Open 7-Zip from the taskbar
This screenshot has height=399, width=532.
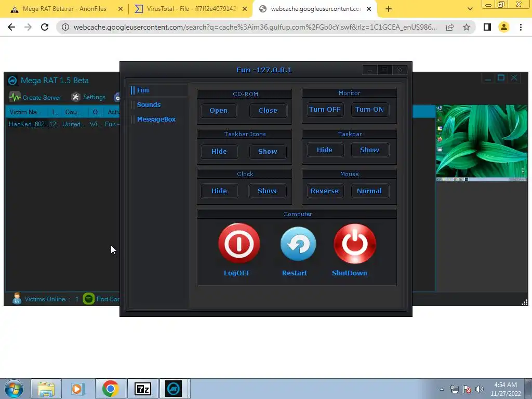pos(142,389)
